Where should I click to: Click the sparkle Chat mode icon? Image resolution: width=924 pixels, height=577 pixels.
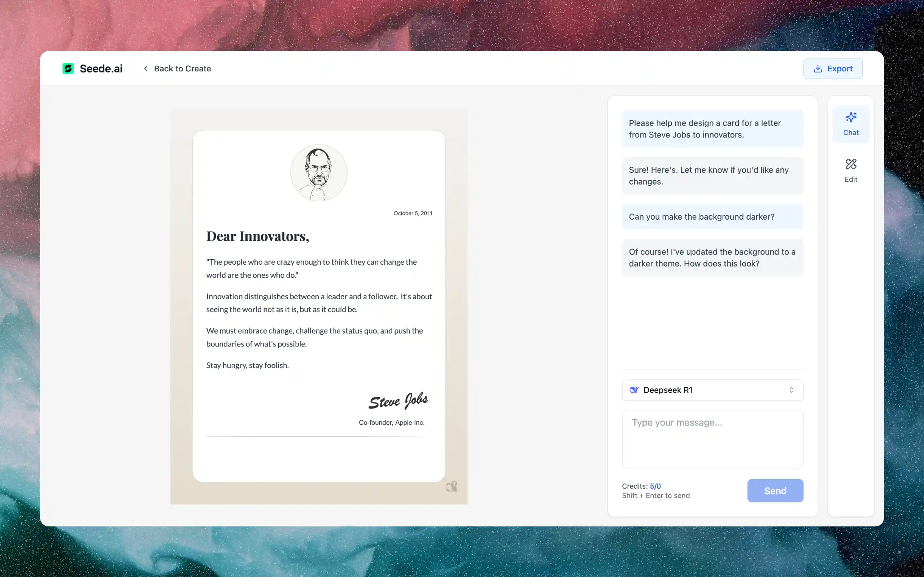click(x=851, y=117)
